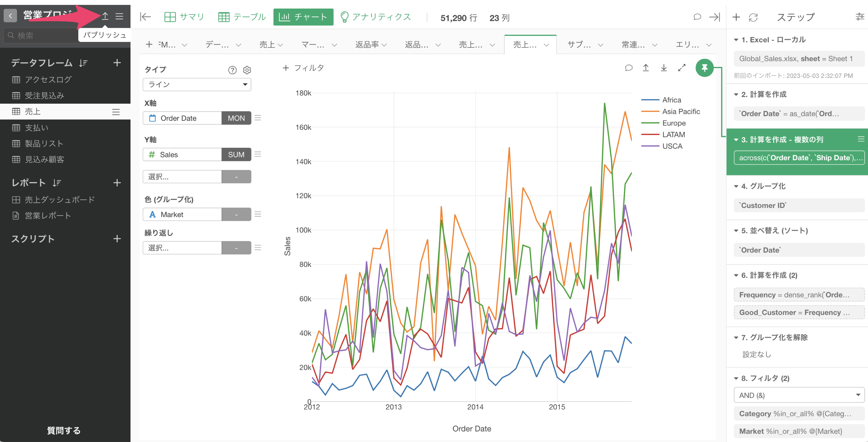Click the chart type help question icon

click(232, 70)
